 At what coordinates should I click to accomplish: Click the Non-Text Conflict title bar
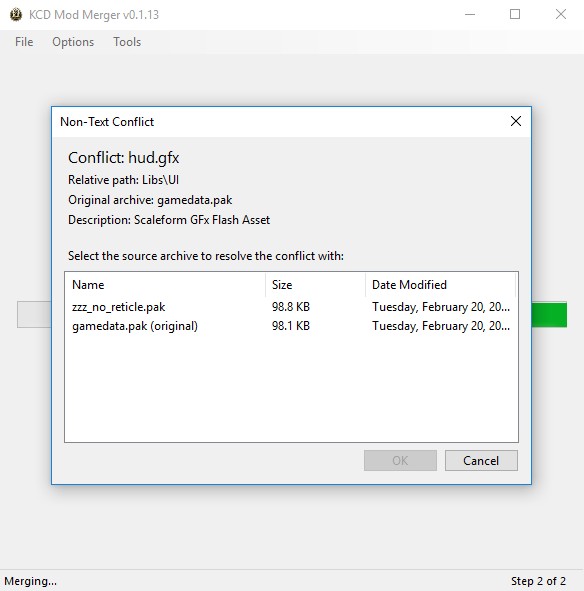coord(279,122)
